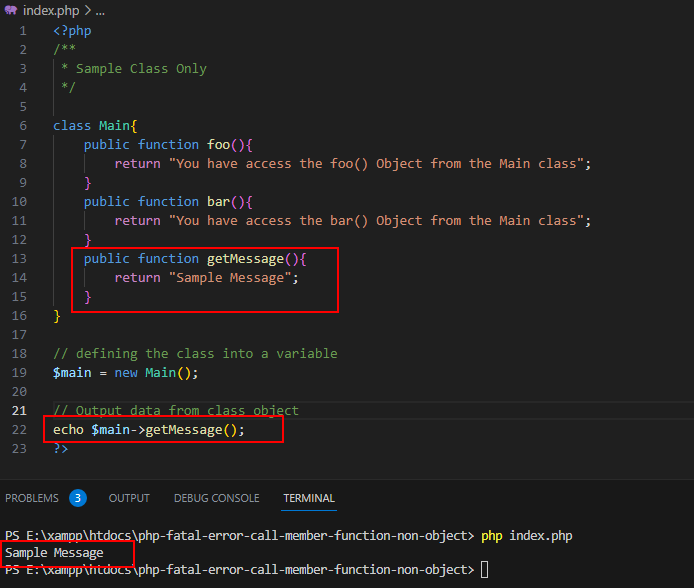This screenshot has width=694, height=588.
Task: Click the getMessage() call on line 22
Action: click(191, 430)
